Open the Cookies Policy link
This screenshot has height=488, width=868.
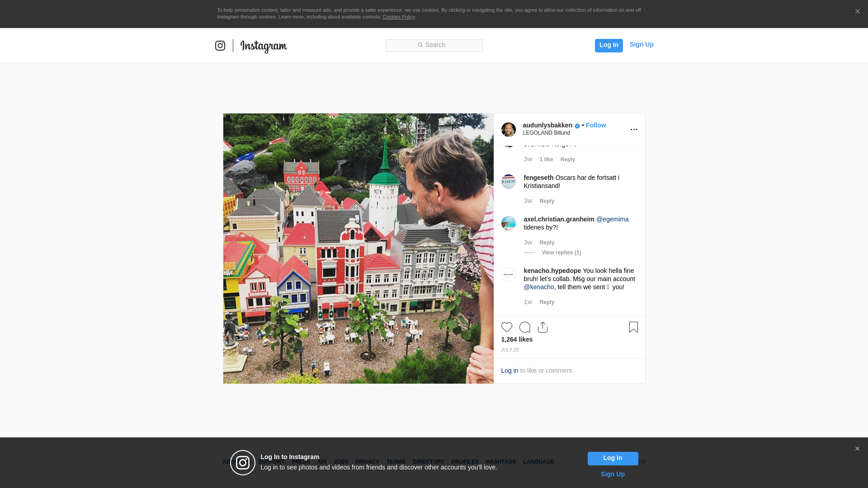point(399,17)
